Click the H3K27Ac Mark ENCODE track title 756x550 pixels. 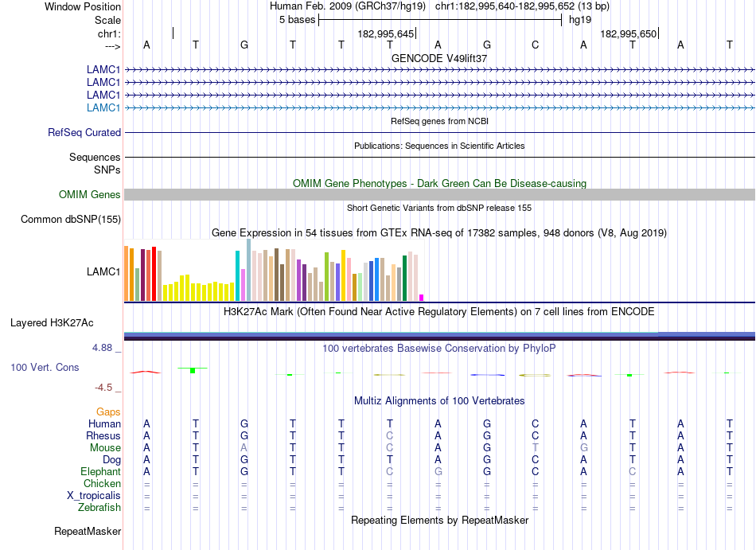(439, 311)
